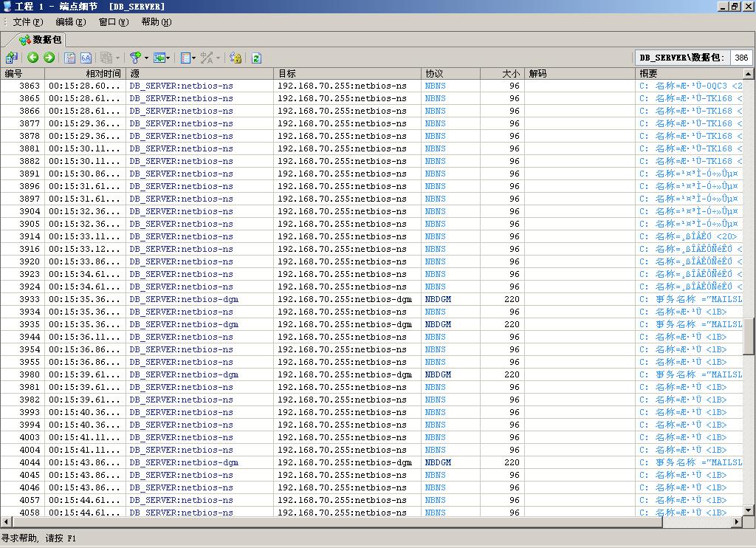Click the first toolbar icon with building and arrow
Image resolution: width=756 pixels, height=548 pixels.
[12, 58]
